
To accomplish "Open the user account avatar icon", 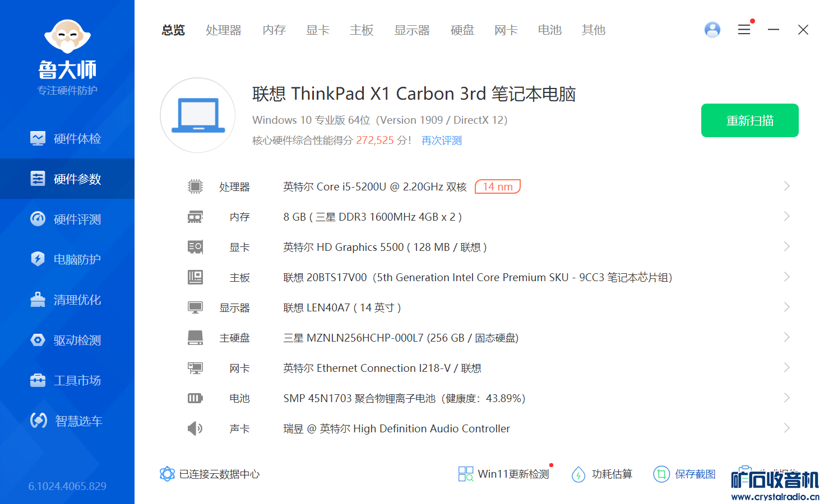I will coord(712,30).
